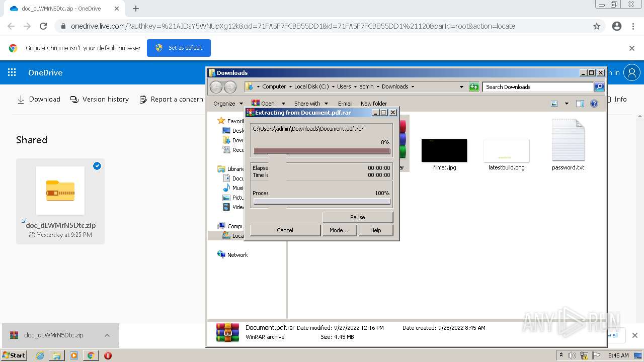Open Internet Explorer from the taskbar

tap(40, 355)
